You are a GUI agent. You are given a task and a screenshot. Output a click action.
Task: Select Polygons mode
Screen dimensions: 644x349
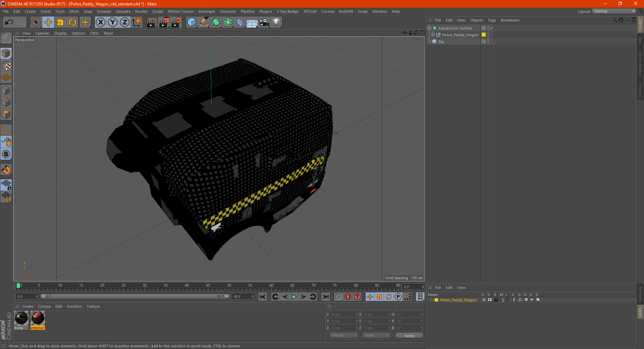pos(6,114)
